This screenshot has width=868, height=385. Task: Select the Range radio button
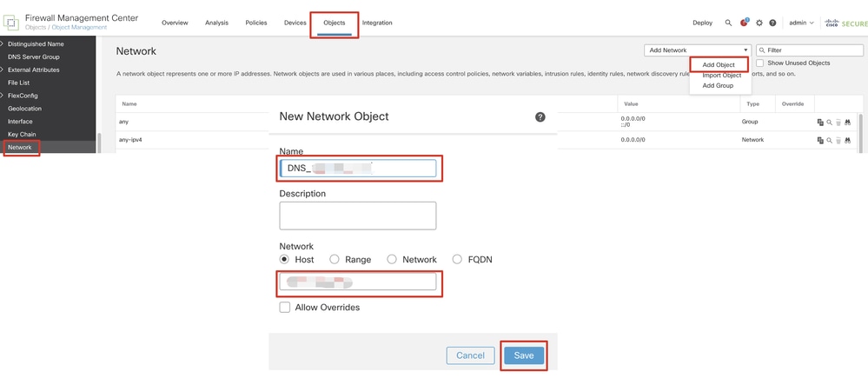coord(335,259)
